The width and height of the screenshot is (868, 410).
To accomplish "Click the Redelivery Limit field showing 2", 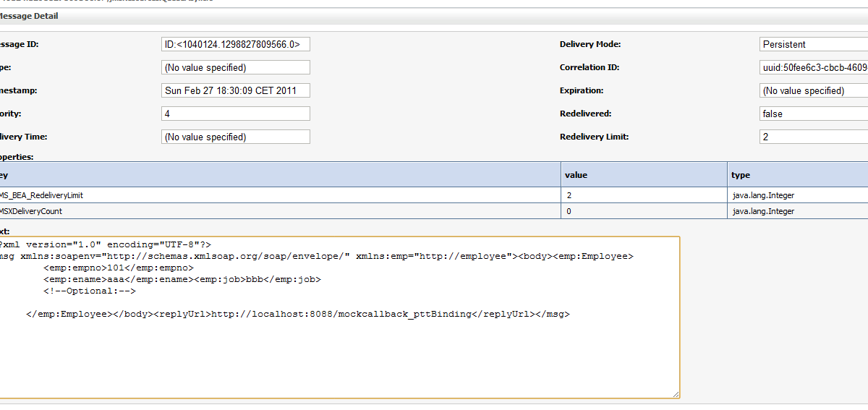I will click(x=814, y=137).
